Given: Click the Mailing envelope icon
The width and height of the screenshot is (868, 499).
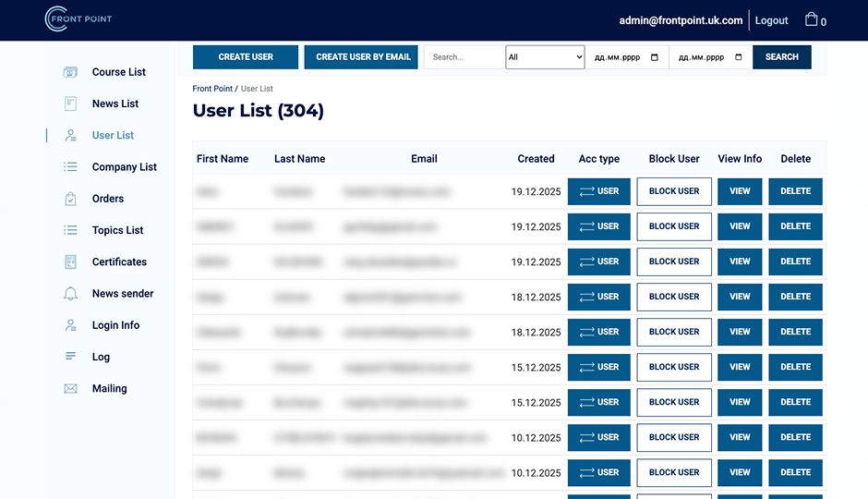Looking at the screenshot, I should point(70,389).
